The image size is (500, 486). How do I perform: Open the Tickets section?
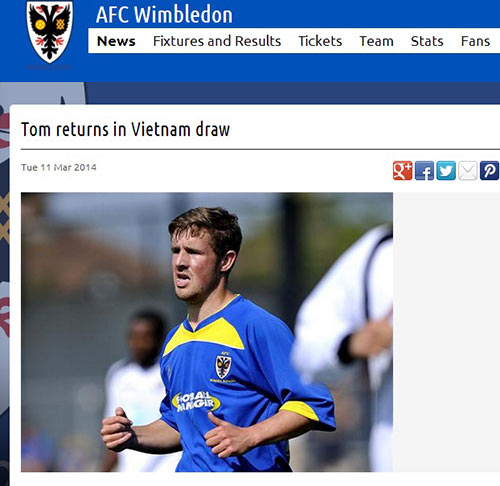(x=320, y=41)
